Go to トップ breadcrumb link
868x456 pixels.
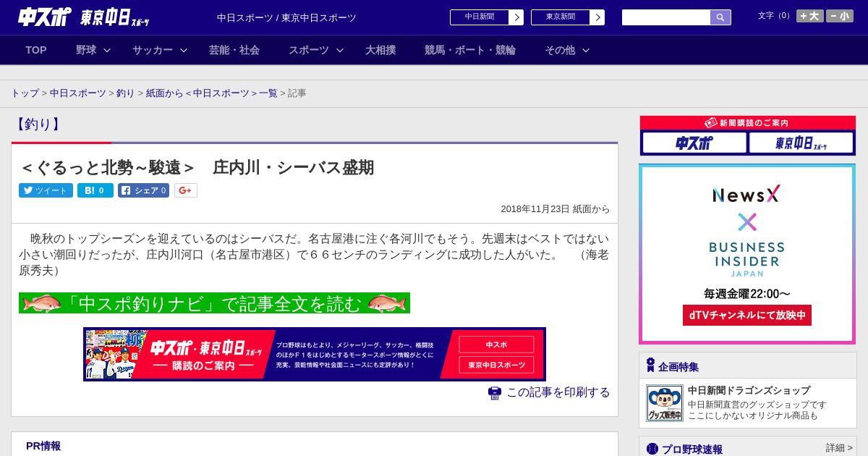point(25,93)
